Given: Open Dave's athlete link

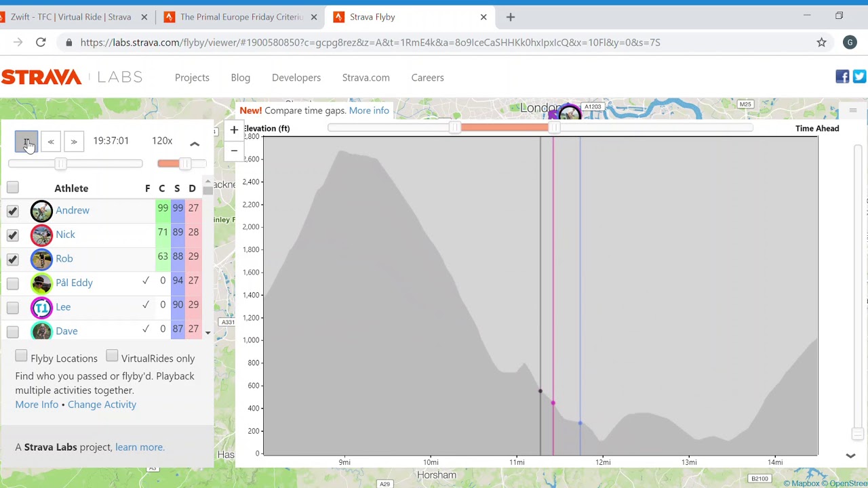Looking at the screenshot, I should tap(66, 331).
